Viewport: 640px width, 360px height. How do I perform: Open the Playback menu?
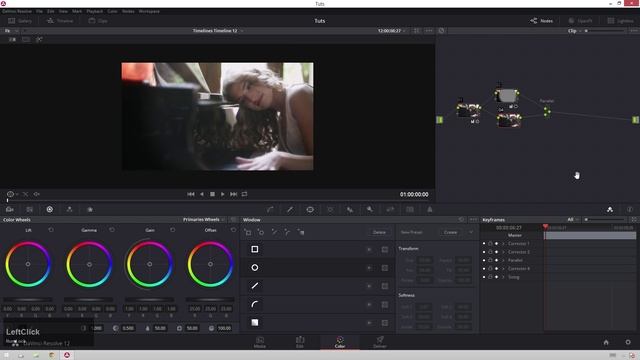coord(95,11)
